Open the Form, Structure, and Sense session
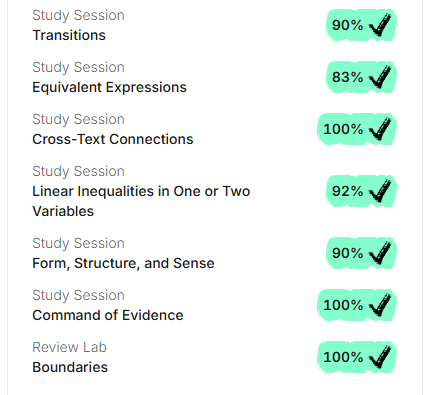 (x=123, y=263)
